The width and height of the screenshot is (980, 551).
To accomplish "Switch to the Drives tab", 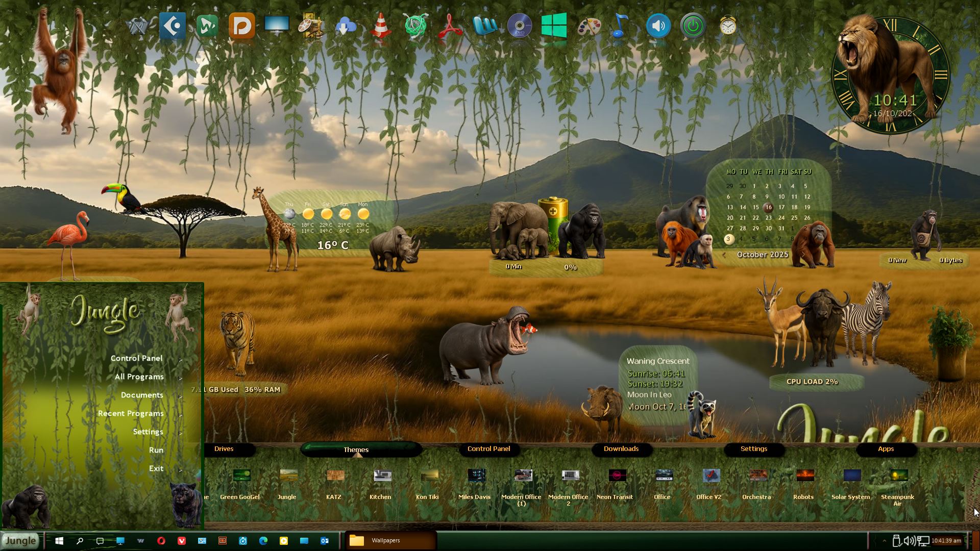I will (x=224, y=449).
